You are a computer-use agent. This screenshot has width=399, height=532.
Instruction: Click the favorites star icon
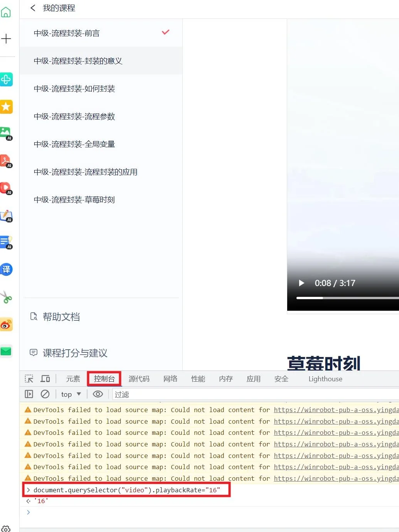(7, 107)
